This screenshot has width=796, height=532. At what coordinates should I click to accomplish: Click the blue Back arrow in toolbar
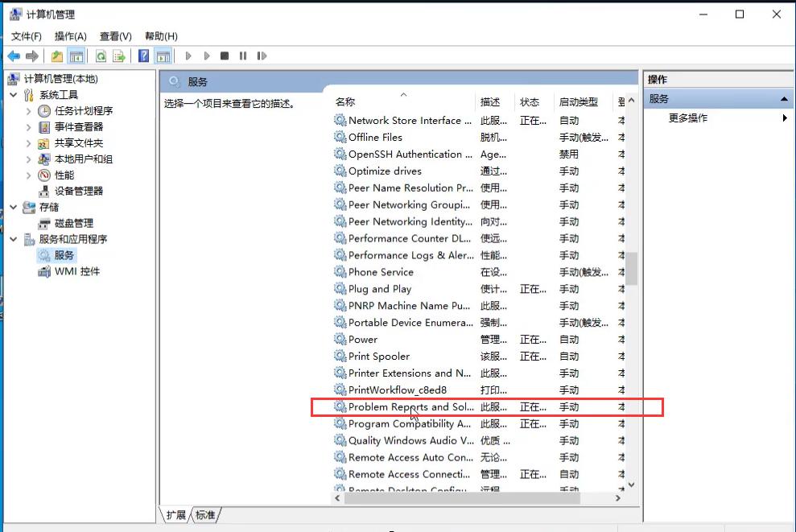(x=14, y=56)
